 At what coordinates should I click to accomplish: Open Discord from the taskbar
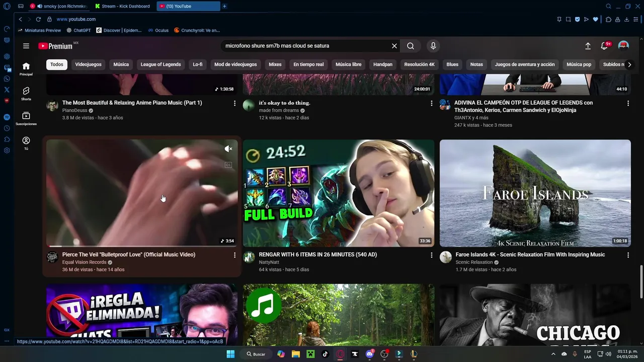pos(370,354)
